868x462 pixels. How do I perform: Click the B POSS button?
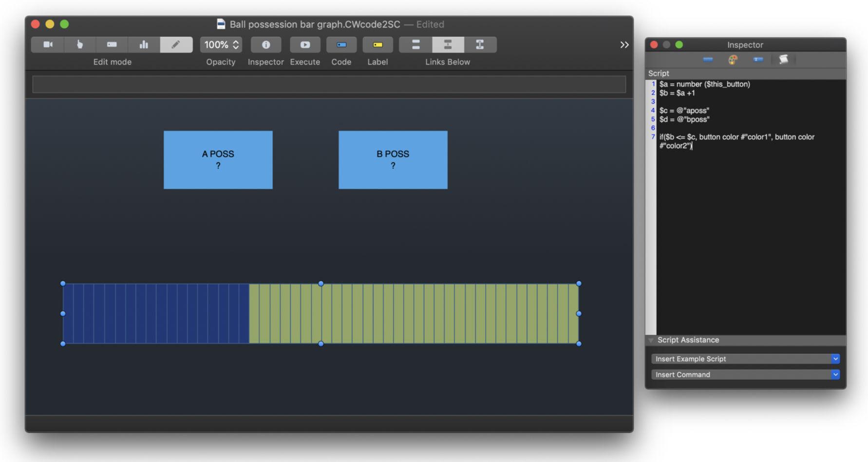point(393,160)
